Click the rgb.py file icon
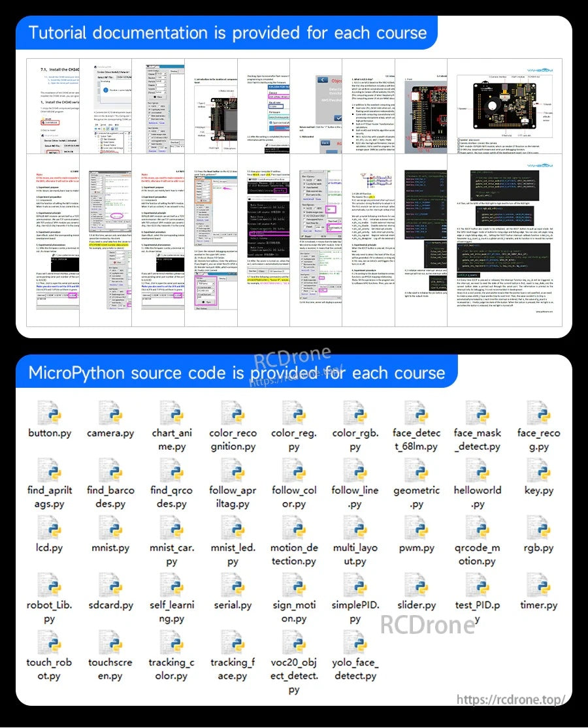 point(539,528)
